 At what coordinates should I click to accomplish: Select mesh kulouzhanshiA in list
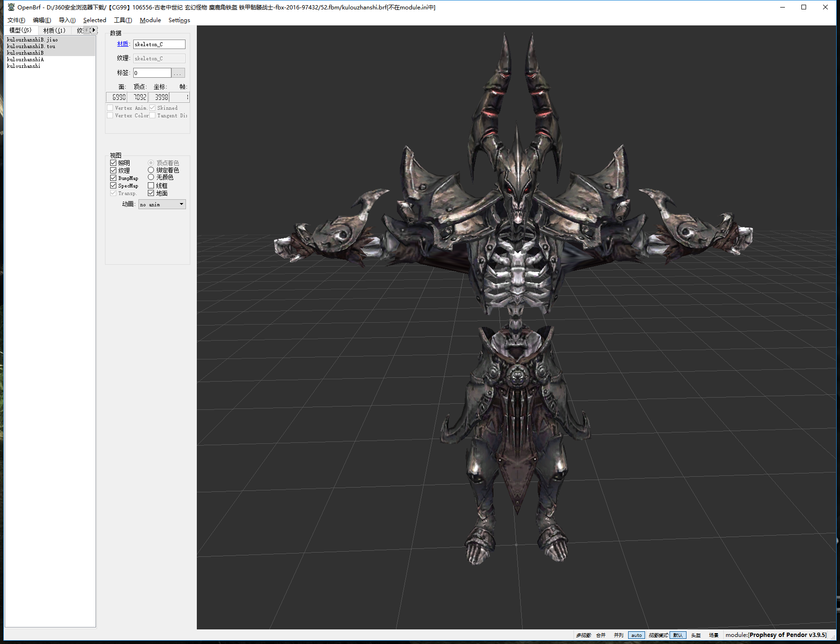click(x=50, y=59)
